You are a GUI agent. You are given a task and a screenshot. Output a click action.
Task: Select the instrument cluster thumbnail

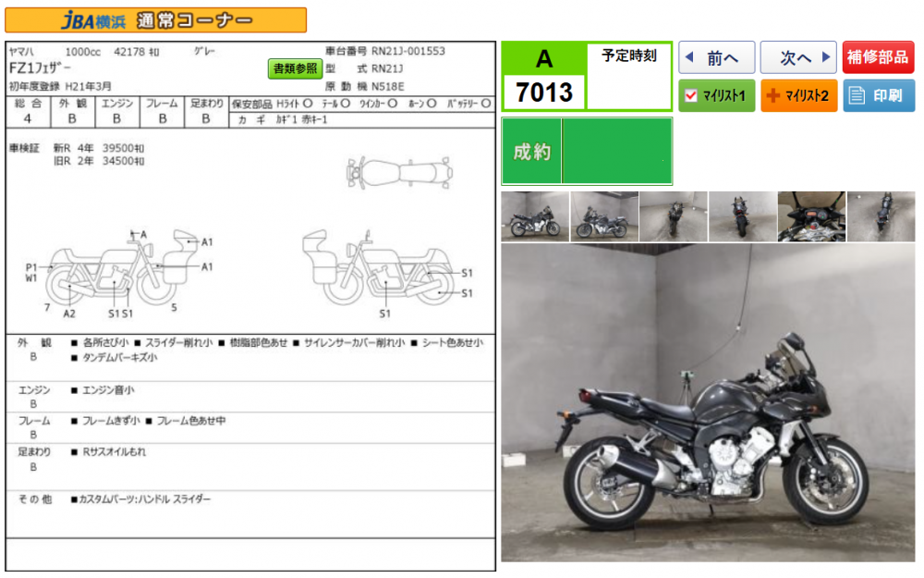click(811, 216)
